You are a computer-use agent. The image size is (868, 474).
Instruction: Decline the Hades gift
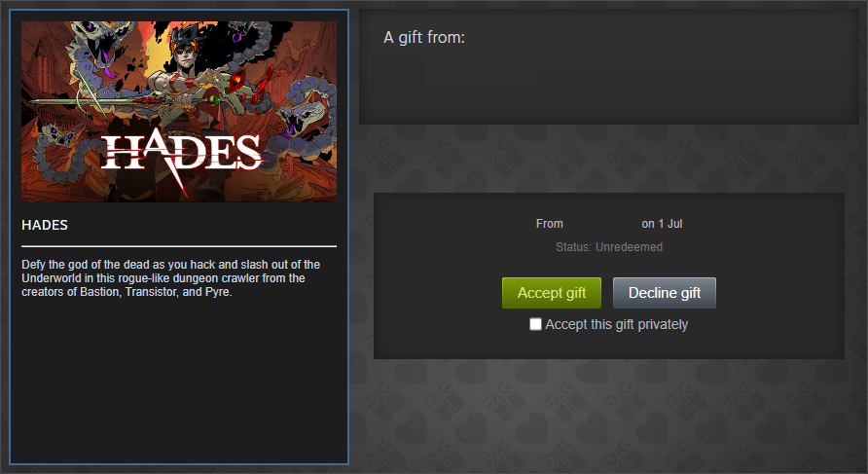pyautogui.click(x=665, y=293)
